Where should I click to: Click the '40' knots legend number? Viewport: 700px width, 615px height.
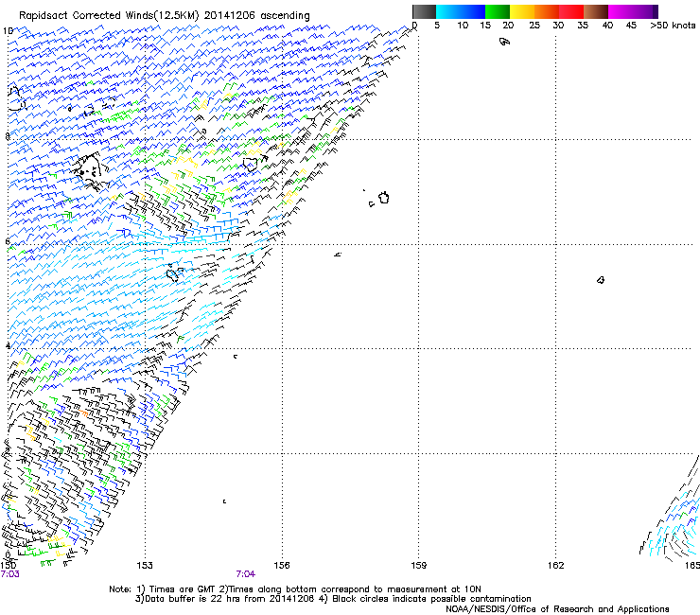tap(607, 26)
